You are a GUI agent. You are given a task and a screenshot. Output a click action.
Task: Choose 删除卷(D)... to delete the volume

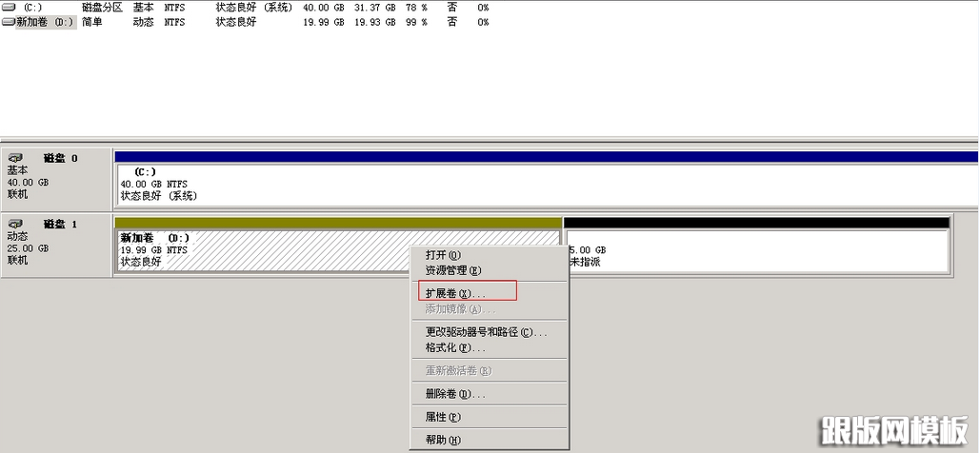[455, 393]
